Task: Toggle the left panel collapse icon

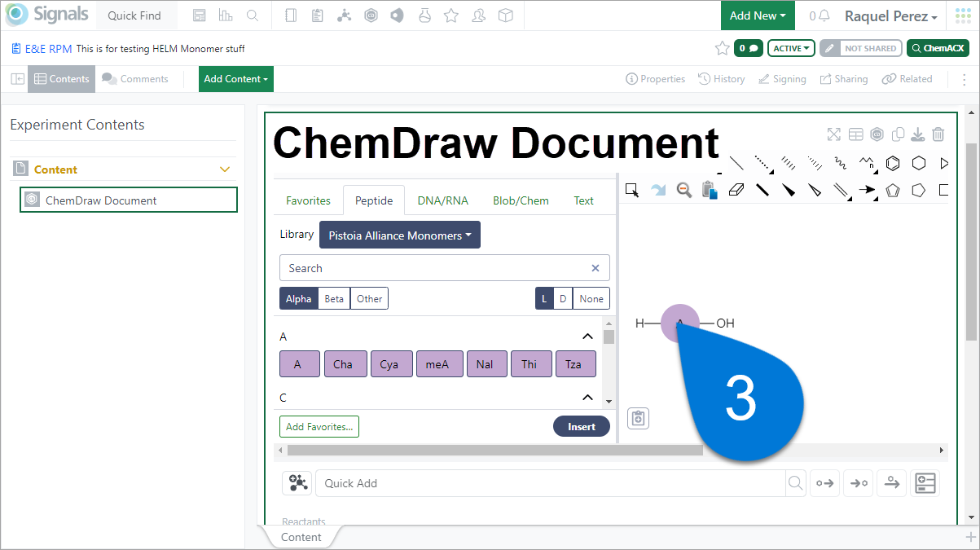Action: [x=17, y=79]
